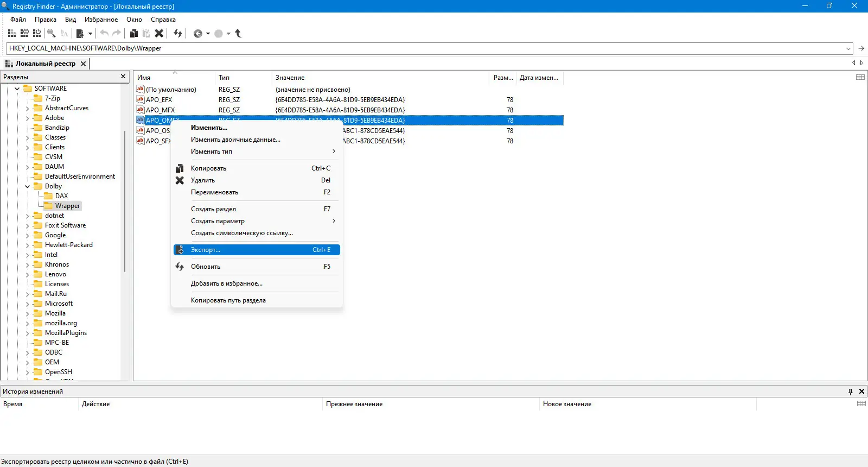868x467 pixels.
Task: Choose Удалить in context menu
Action: click(x=257, y=180)
